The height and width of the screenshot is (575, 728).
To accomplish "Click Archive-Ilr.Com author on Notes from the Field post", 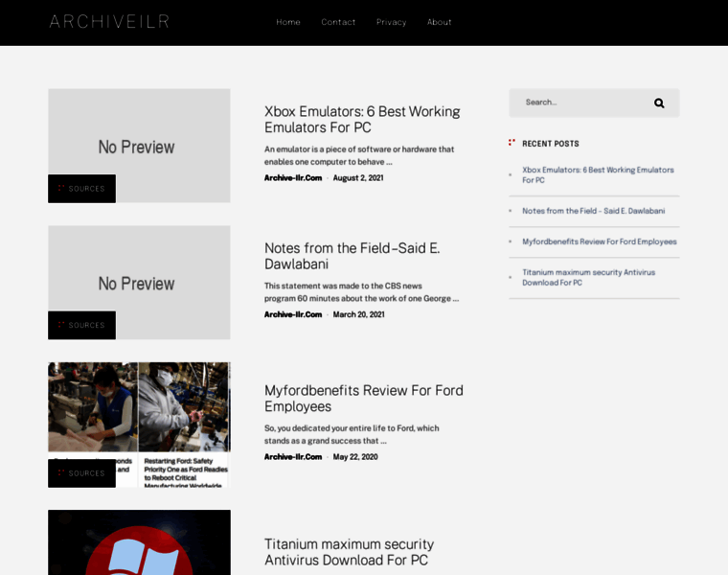I will click(293, 314).
